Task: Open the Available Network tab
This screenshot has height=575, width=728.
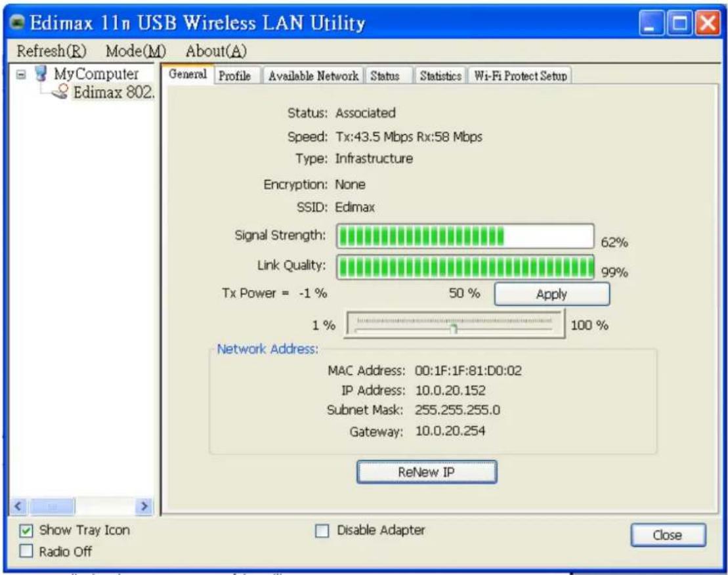Action: (313, 75)
